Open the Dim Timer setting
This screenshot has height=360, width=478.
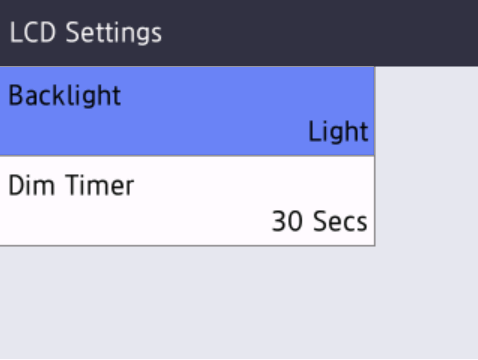[x=187, y=201]
